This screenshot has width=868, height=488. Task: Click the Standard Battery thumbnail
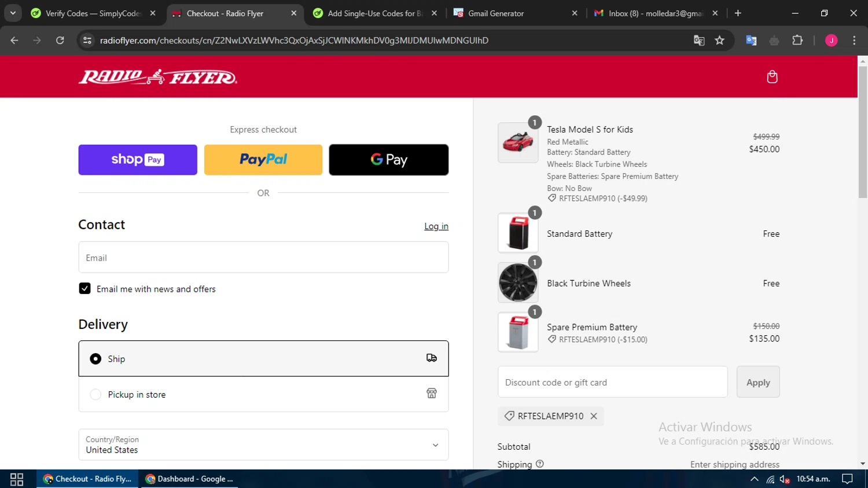click(518, 233)
